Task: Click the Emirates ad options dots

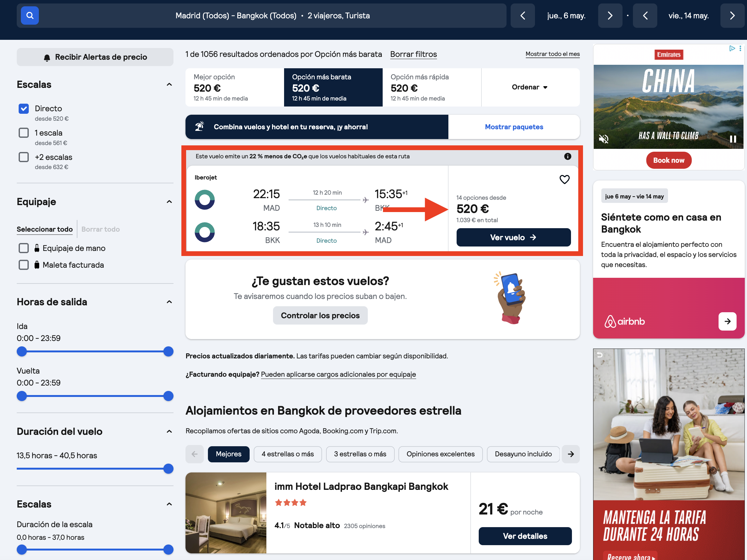Action: (x=740, y=48)
